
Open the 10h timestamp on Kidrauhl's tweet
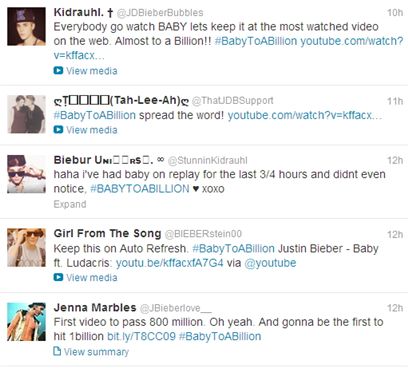tap(395, 13)
